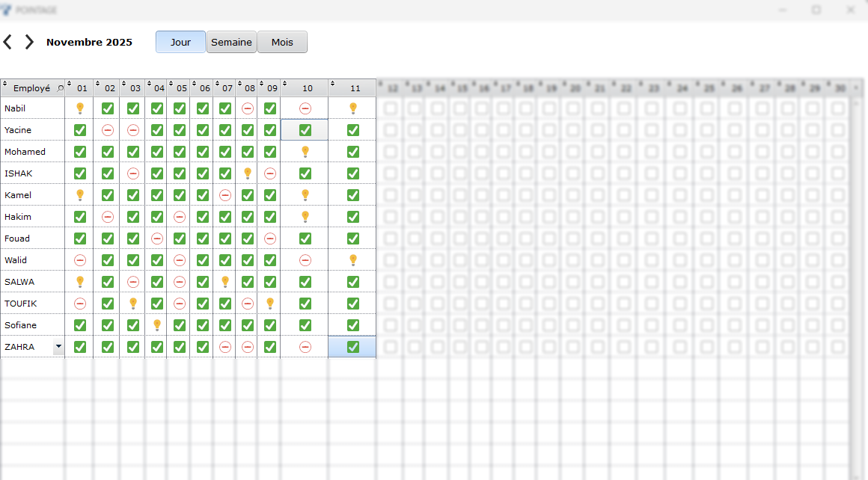Click Walid's red absent icon for day 10
Screen dimensions: 868x480
(305, 260)
